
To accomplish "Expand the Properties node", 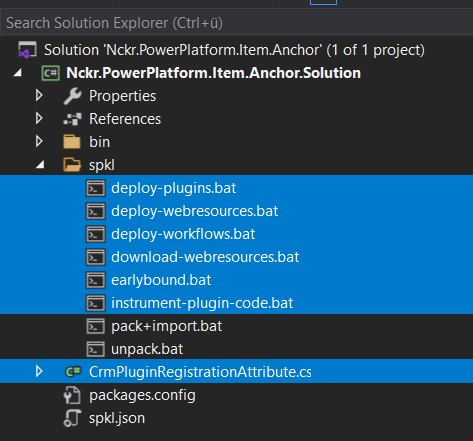I will click(x=39, y=95).
